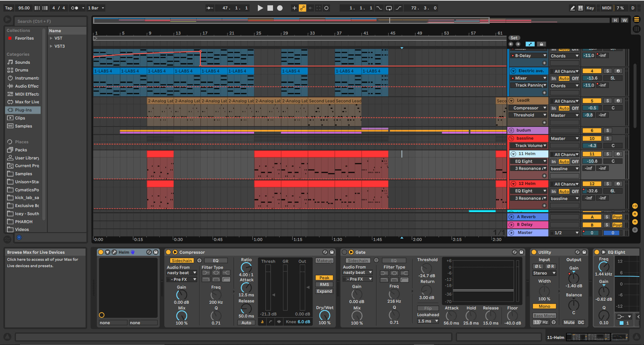Toggle Draw Mode pencil
Viewport: 644px width, 345px height.
coord(572,8)
